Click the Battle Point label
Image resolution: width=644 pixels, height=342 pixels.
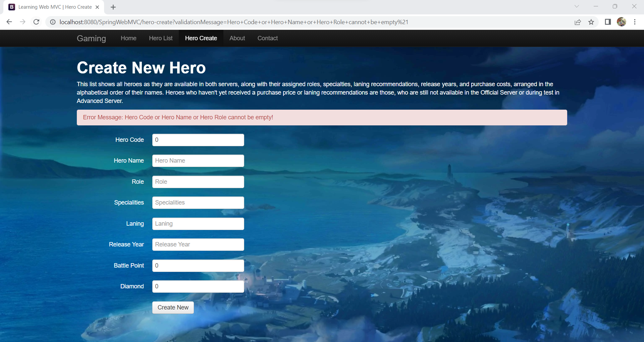[129, 266]
